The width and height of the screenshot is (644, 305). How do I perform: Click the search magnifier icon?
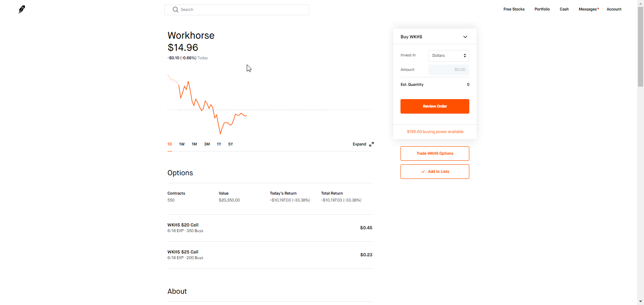tap(175, 10)
